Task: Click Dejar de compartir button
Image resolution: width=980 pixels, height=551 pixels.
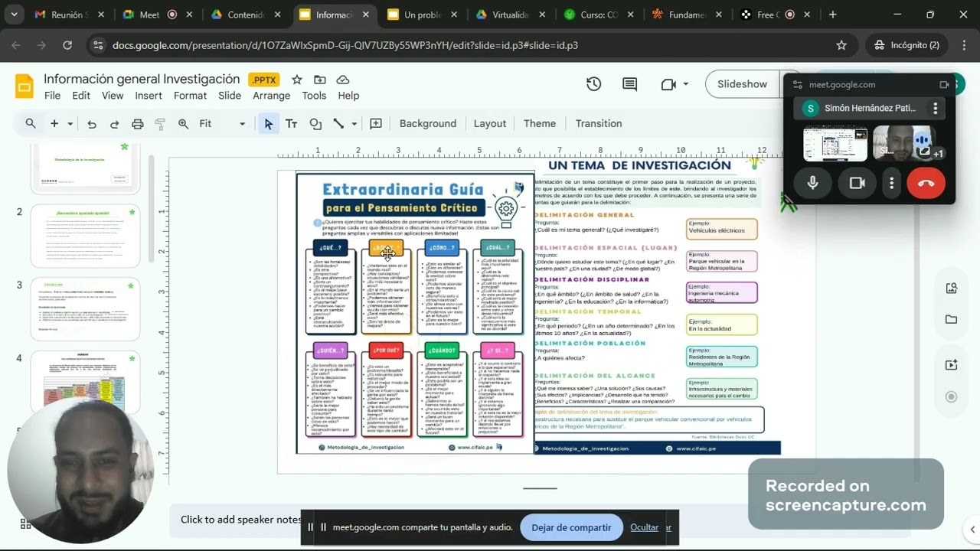Action: tap(571, 527)
